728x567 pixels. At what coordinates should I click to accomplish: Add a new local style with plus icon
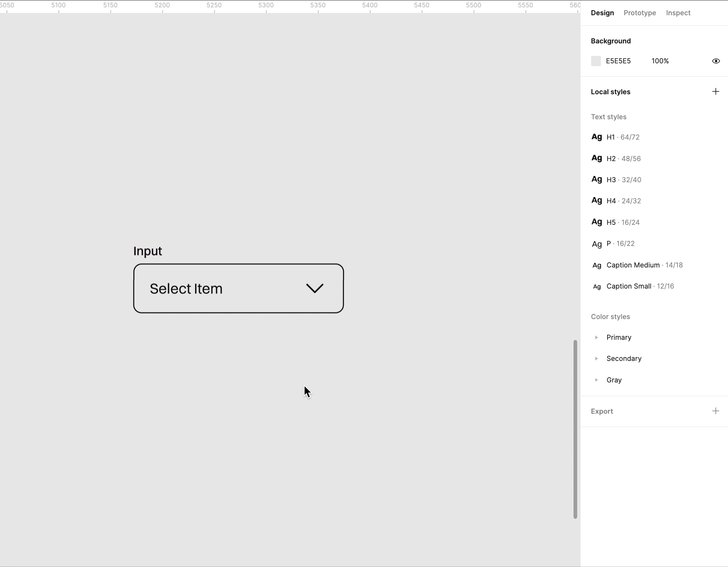coord(715,92)
